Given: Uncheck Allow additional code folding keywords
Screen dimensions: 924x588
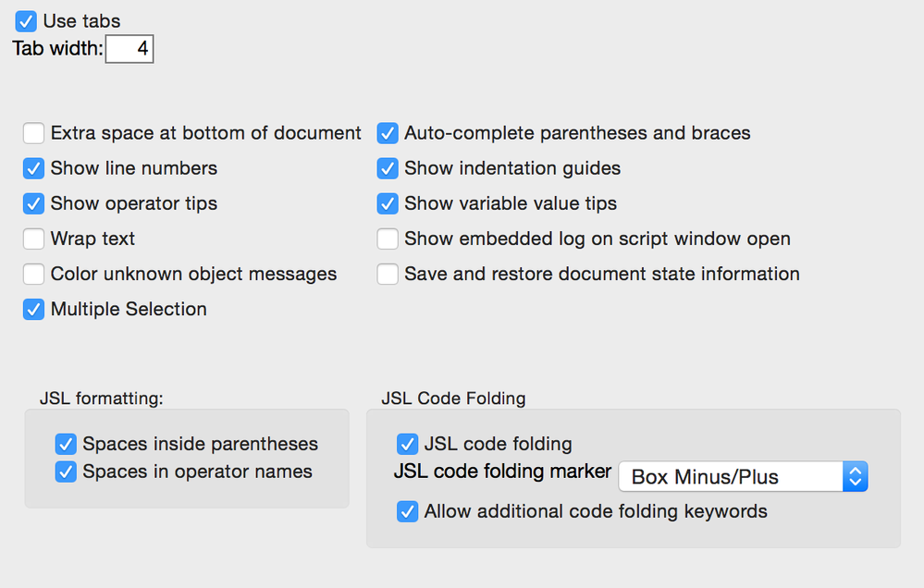Looking at the screenshot, I should point(407,511).
